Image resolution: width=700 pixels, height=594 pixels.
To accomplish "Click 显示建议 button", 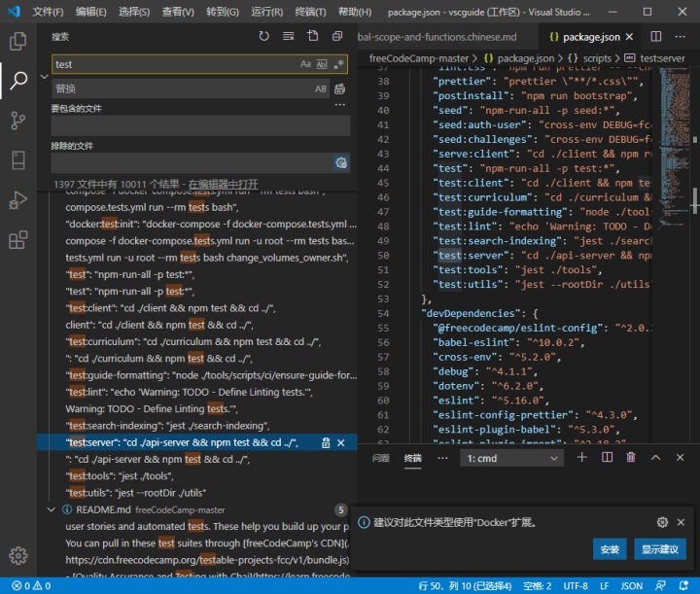I will (660, 549).
